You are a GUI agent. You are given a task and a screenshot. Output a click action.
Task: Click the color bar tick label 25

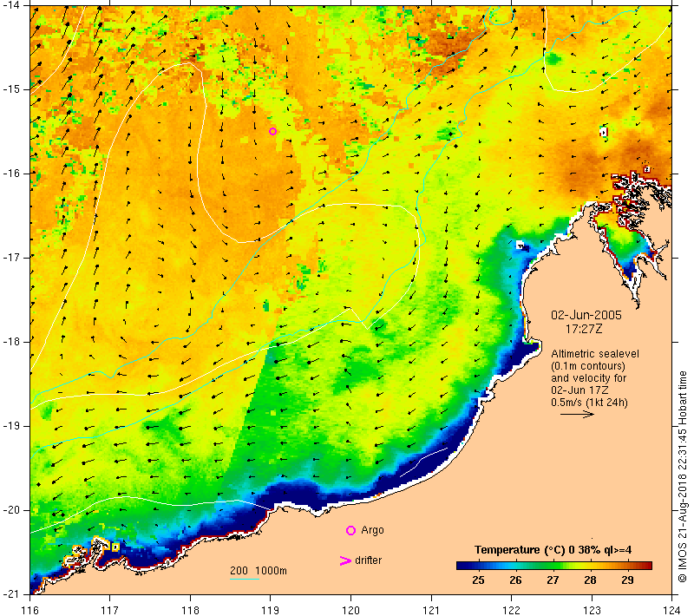point(478,580)
